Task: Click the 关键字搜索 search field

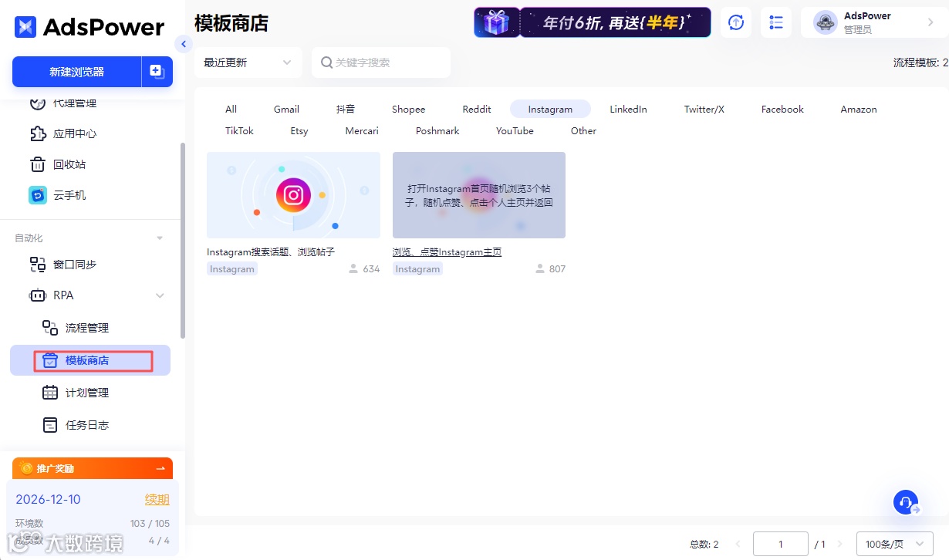Action: pos(381,62)
